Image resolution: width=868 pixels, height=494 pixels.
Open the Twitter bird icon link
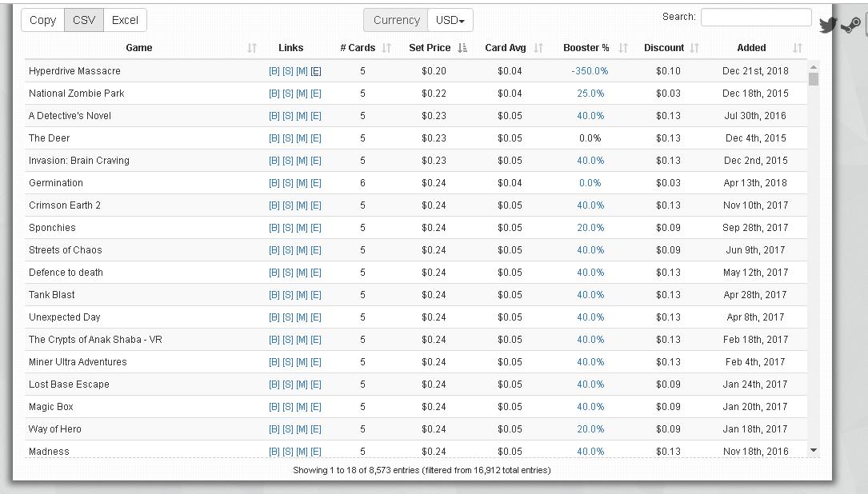(828, 25)
